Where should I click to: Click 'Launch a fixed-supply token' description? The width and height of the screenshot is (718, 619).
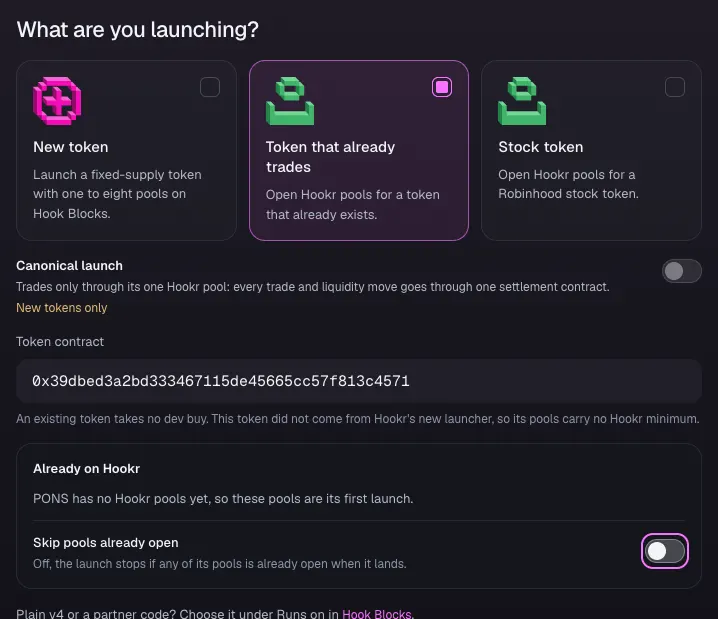pyautogui.click(x=117, y=194)
